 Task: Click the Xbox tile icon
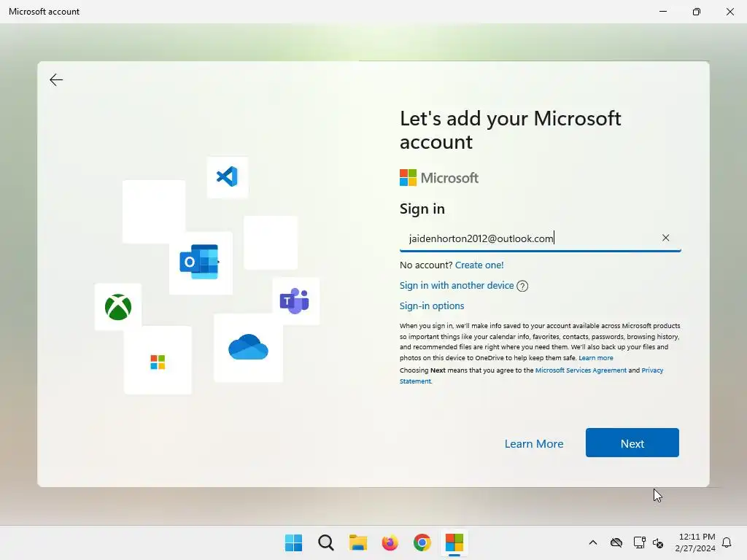[x=118, y=307]
